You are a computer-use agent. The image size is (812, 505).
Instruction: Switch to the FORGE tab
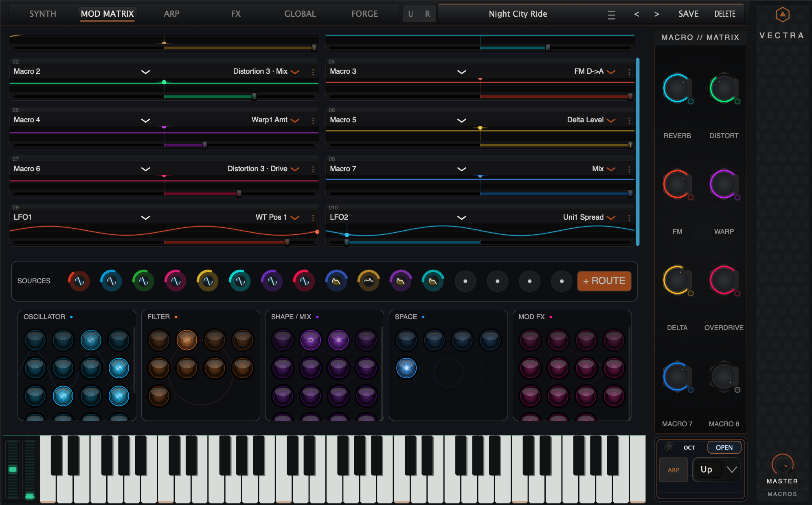point(364,14)
